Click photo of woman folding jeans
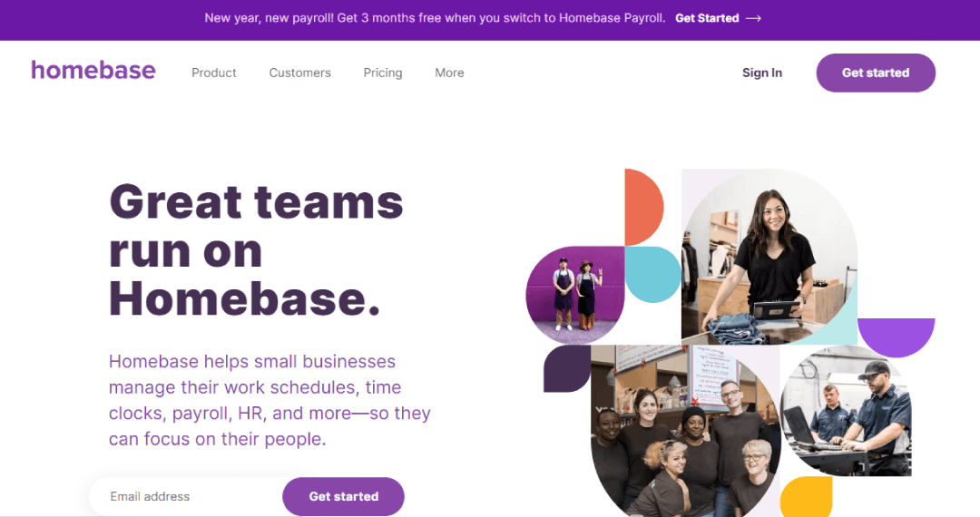The image size is (980, 517). click(x=769, y=257)
